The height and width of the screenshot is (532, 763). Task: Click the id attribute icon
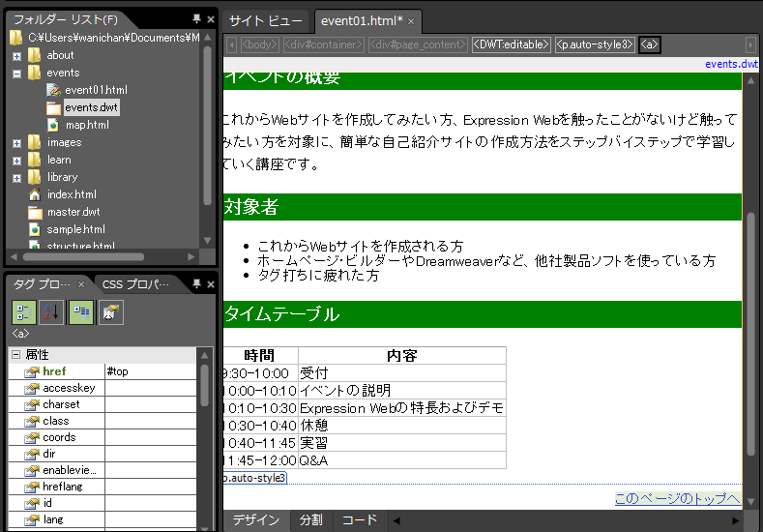(x=32, y=503)
